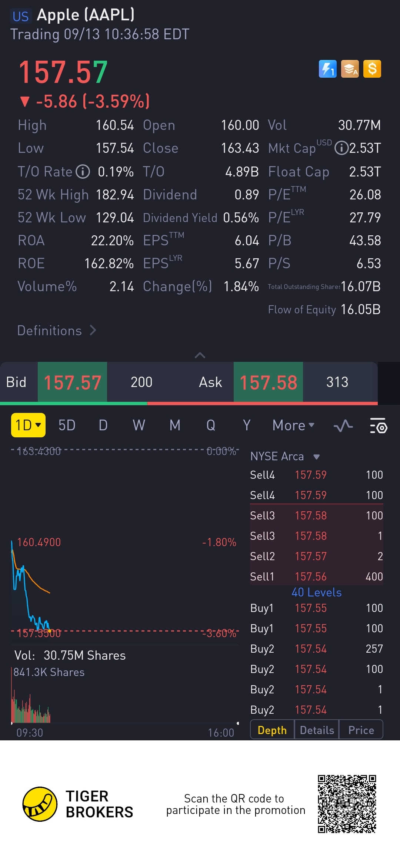
Task: Tap the Mkt Cap info icon
Action: click(x=341, y=148)
